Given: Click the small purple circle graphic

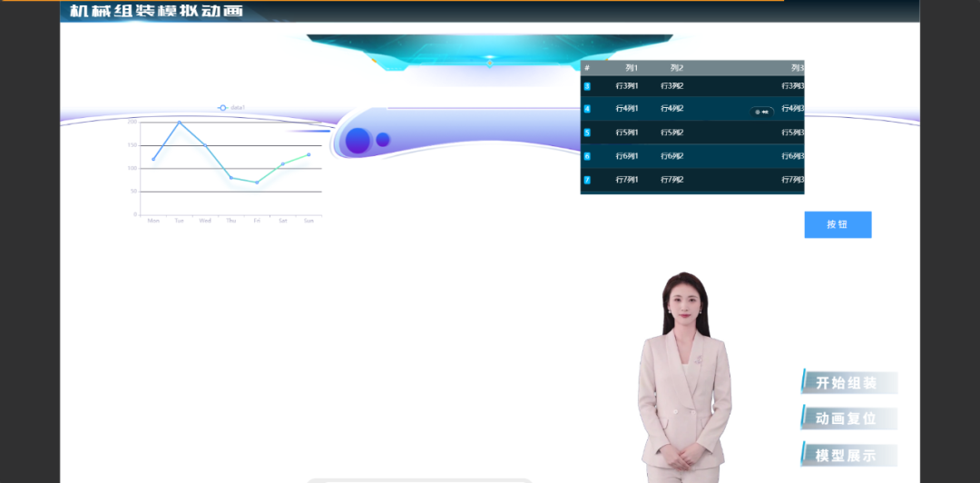Looking at the screenshot, I should [x=383, y=140].
